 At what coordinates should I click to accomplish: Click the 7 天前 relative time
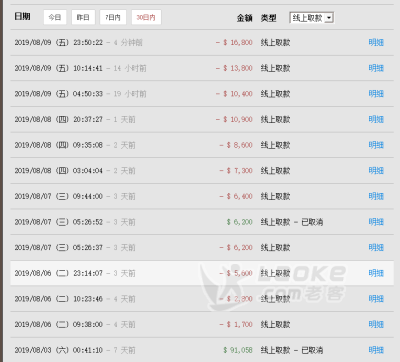124,350
